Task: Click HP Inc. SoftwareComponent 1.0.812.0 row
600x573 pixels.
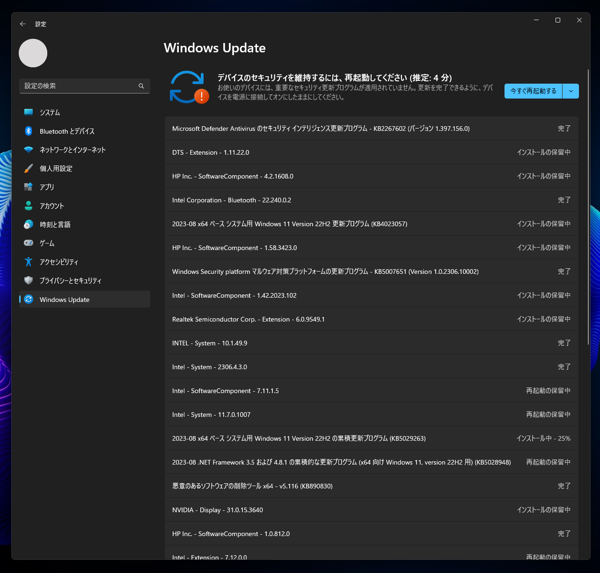Action: coord(371,534)
